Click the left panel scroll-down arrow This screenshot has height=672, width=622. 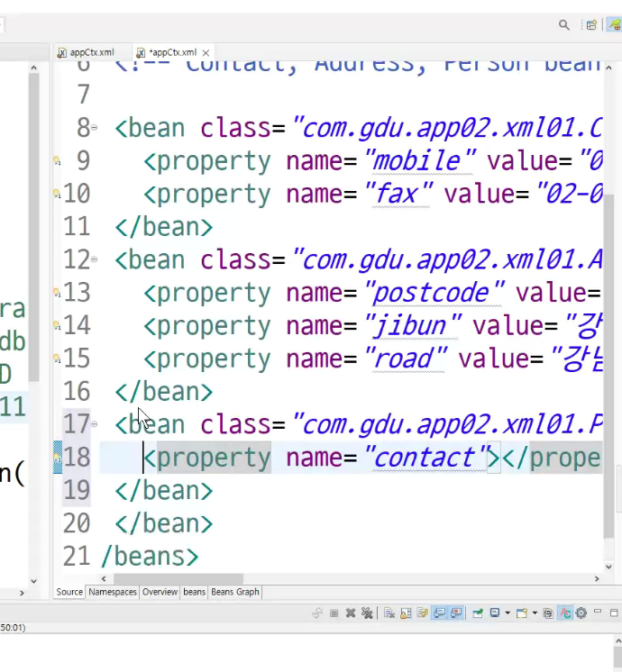point(34,581)
